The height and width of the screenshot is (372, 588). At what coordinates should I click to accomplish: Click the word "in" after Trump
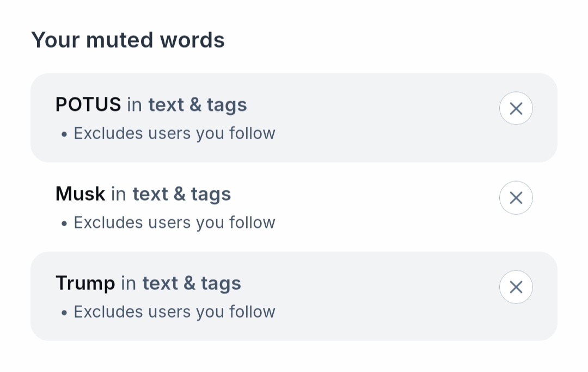pos(128,283)
